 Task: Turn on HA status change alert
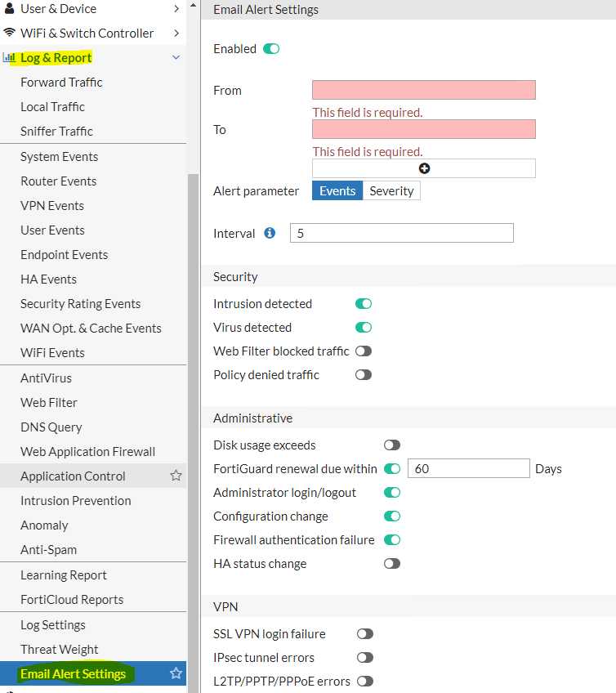click(392, 564)
